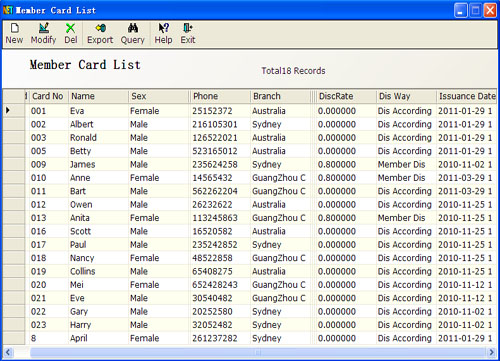Sort by the Card No column header
The width and height of the screenshot is (500, 361).
48,96
